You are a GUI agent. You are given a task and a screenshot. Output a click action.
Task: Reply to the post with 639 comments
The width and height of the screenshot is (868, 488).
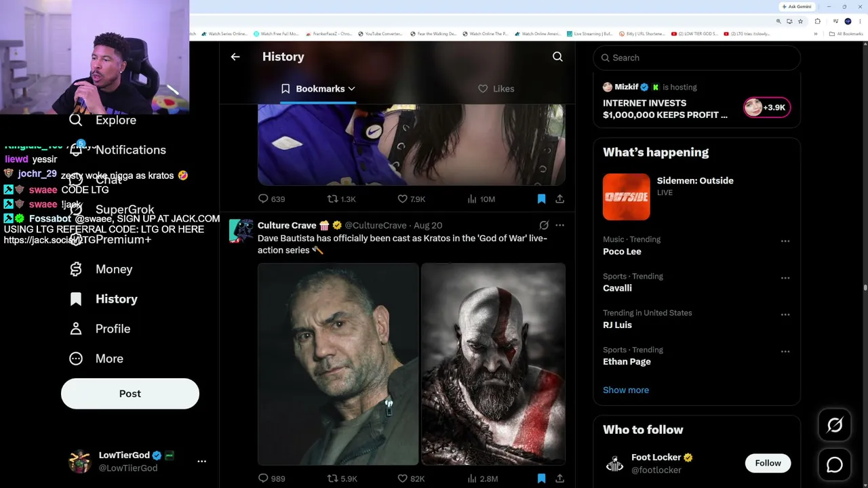[271, 199]
